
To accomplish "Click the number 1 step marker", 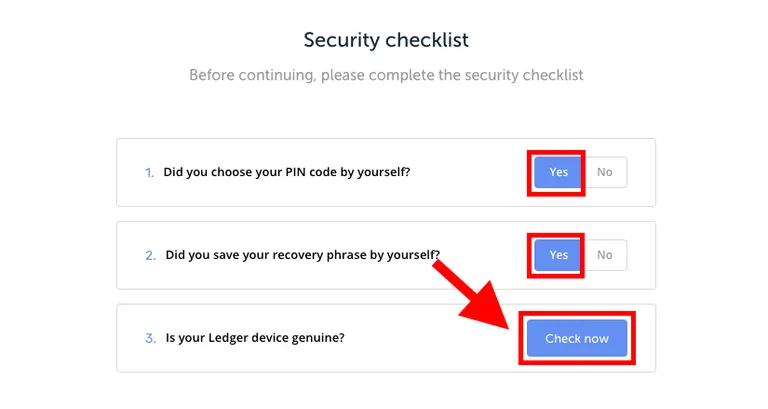I will pos(149,172).
